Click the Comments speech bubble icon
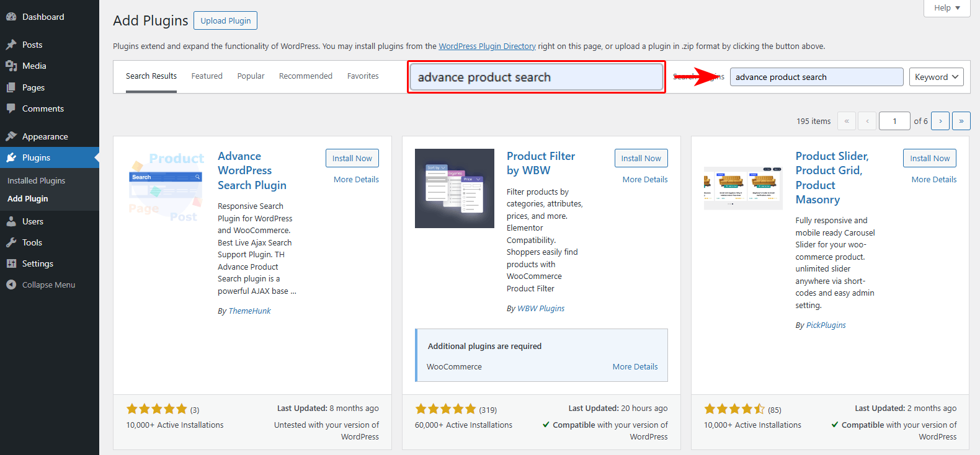This screenshot has width=980, height=455. pos(11,108)
